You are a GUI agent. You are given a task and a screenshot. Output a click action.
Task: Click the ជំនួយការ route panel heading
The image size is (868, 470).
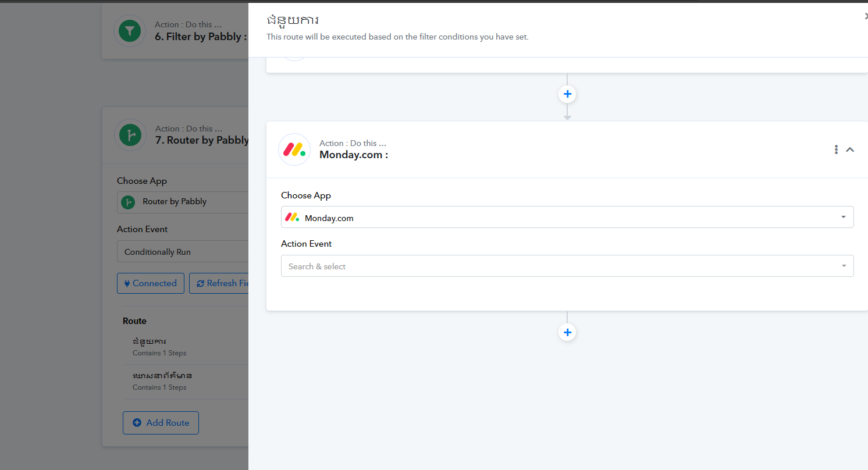(293, 21)
